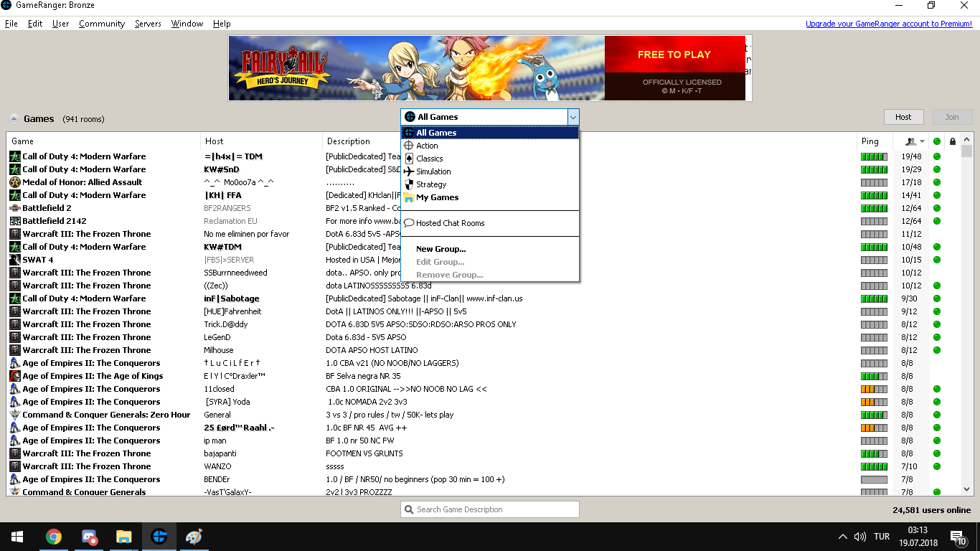Open the Windows Start menu

click(17, 537)
